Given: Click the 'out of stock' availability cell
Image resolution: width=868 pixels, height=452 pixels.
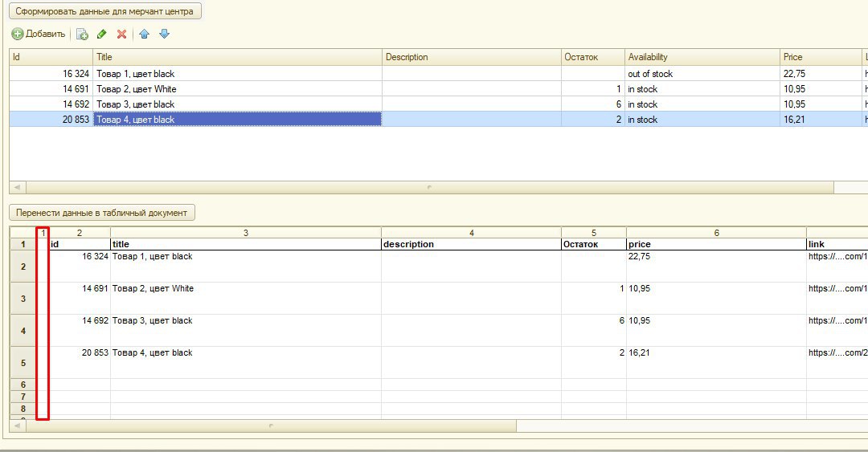Looking at the screenshot, I should [702, 74].
